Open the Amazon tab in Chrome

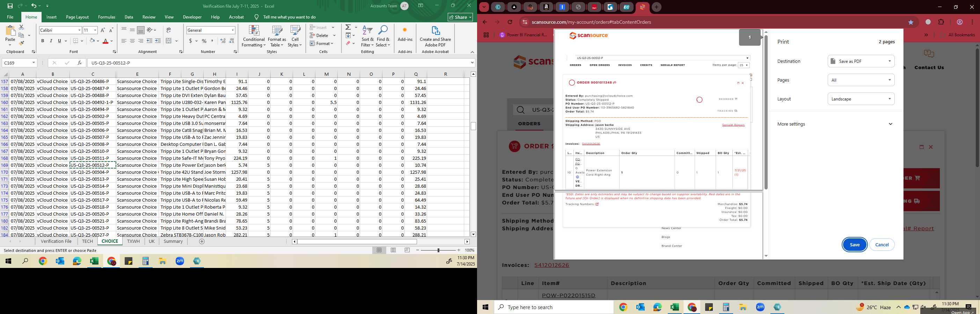pos(546,7)
